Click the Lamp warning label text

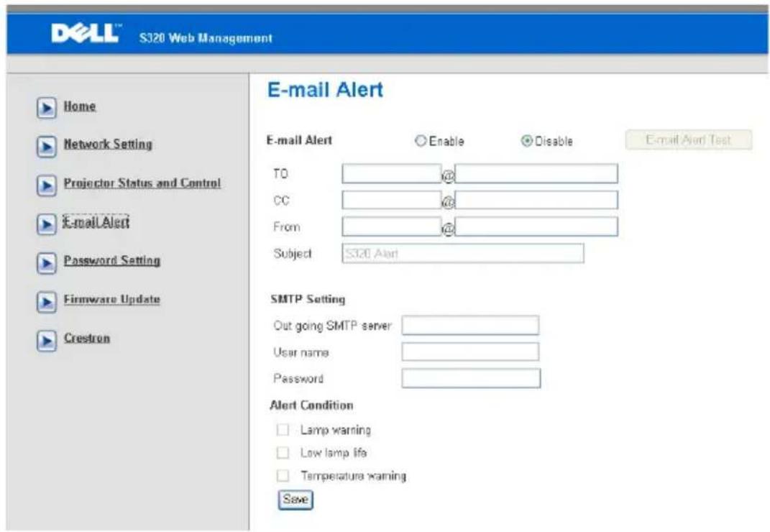[336, 431]
